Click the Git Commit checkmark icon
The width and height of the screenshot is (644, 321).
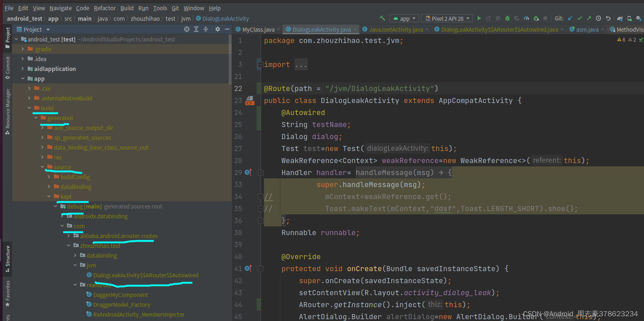[x=580, y=18]
